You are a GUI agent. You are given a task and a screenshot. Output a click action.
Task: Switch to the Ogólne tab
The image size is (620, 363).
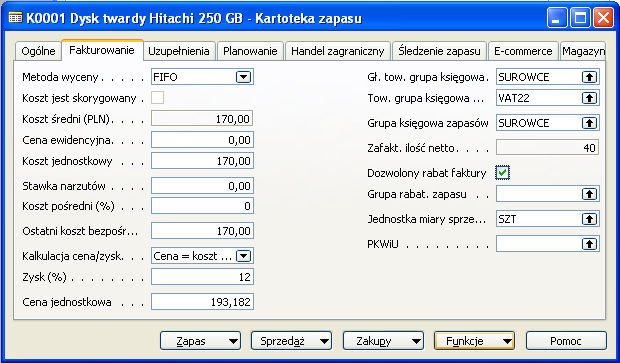coord(38,51)
